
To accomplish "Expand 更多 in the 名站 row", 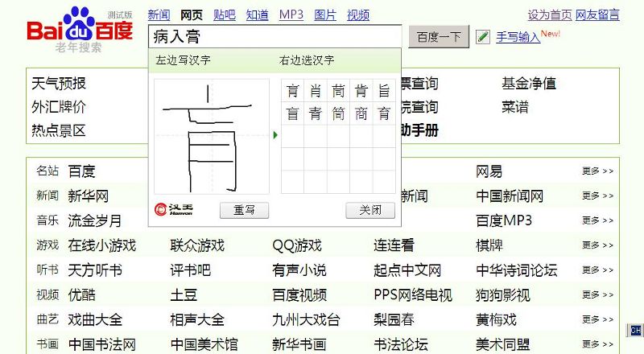I will point(597,171).
